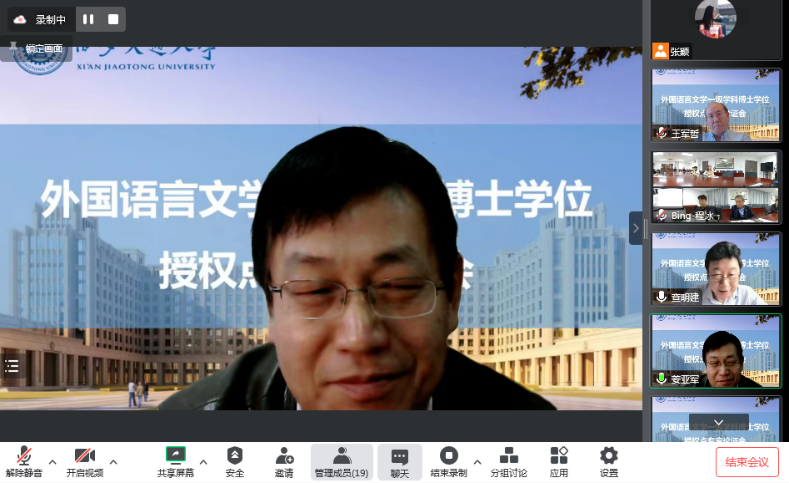The image size is (789, 483).
Task: Collapse the participant video sidebar arrow
Action: pyautogui.click(x=635, y=228)
